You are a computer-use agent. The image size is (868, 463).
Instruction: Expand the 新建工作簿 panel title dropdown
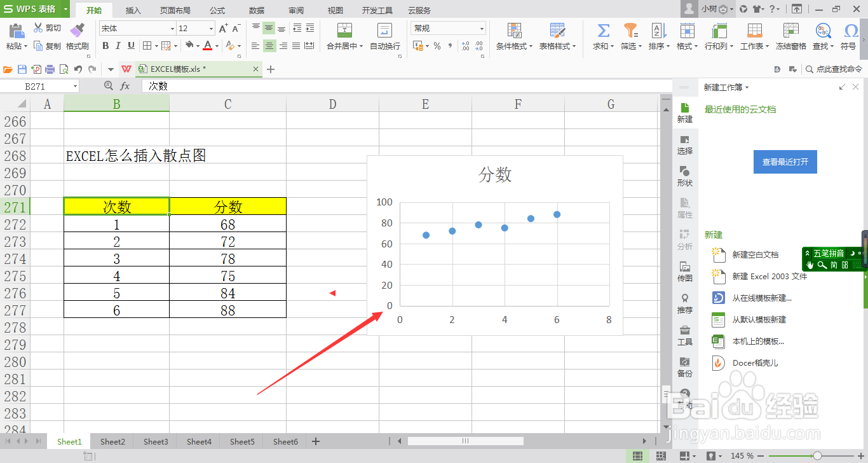747,88
